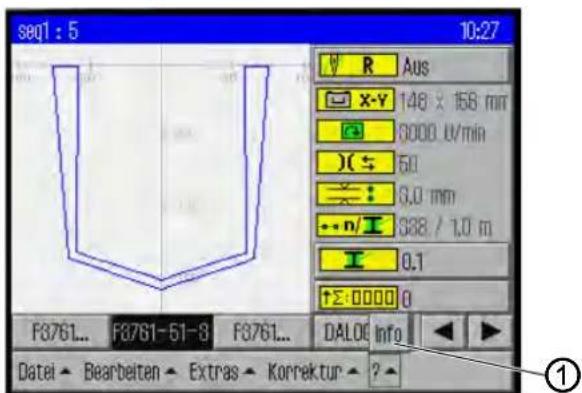
Task: Open the ? help menu
Action: 385,371
